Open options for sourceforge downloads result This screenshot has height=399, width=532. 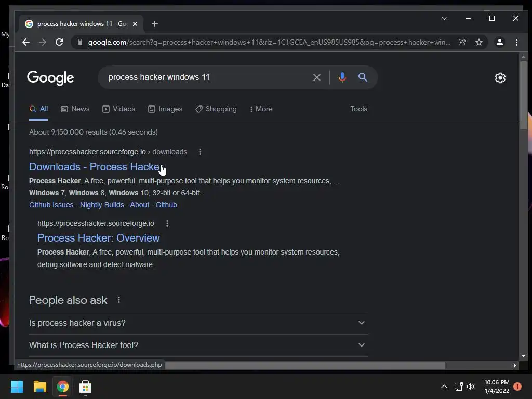[x=200, y=152]
